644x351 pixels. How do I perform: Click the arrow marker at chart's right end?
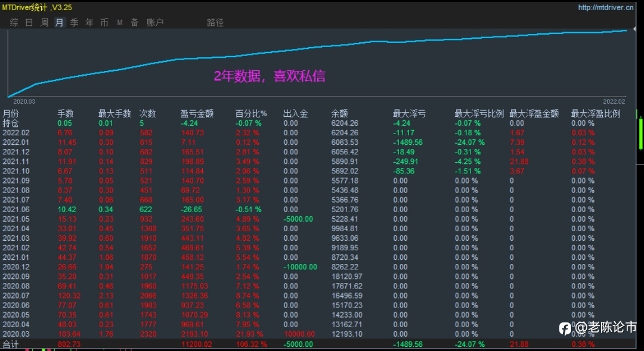[634, 29]
